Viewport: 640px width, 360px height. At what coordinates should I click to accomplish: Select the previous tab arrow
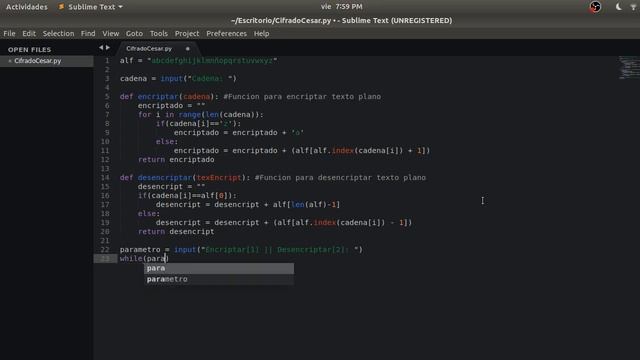(101, 48)
